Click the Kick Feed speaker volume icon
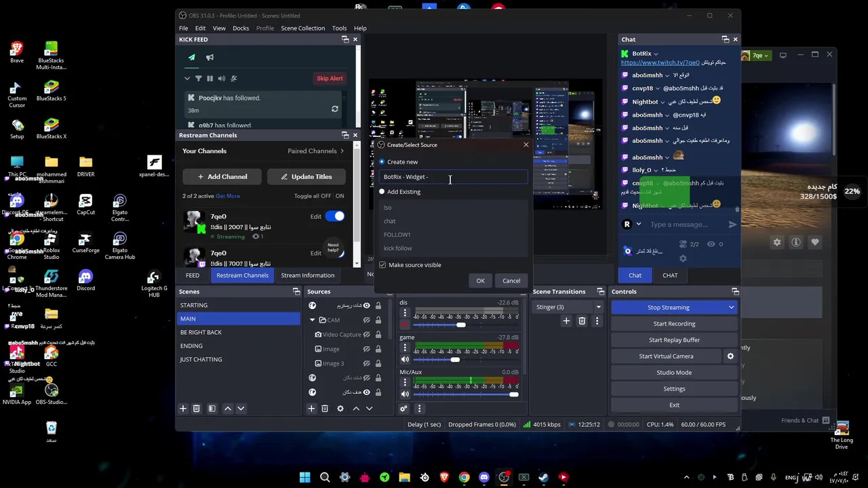868x488 pixels. coord(222,79)
